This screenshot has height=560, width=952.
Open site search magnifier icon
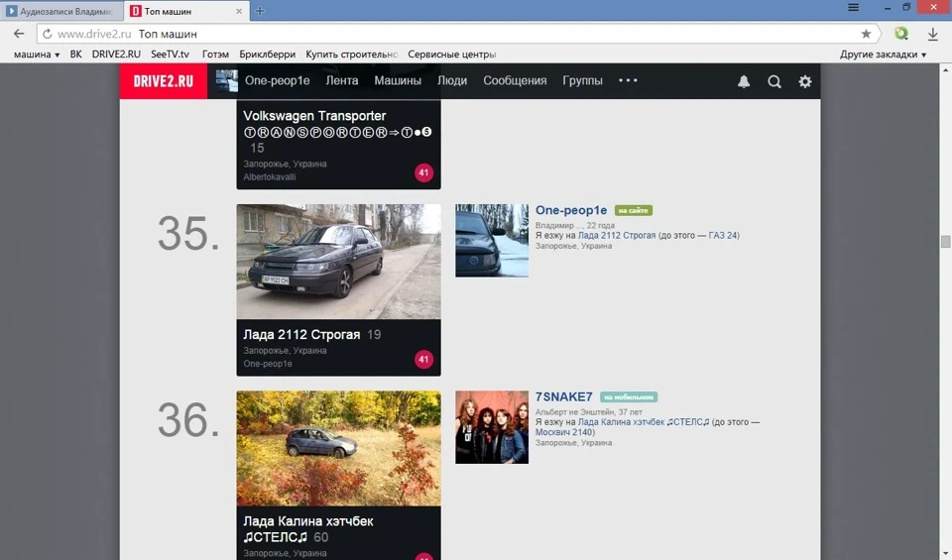774,81
